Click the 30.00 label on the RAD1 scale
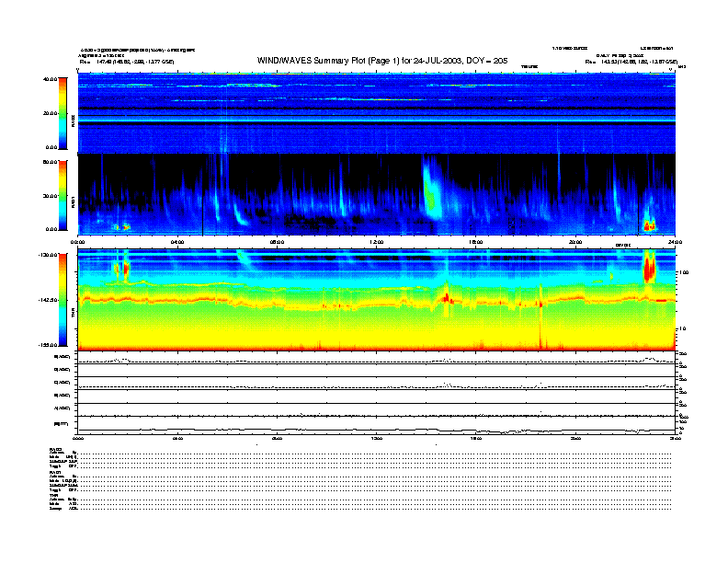The width and height of the screenshot is (728, 563). [50, 196]
